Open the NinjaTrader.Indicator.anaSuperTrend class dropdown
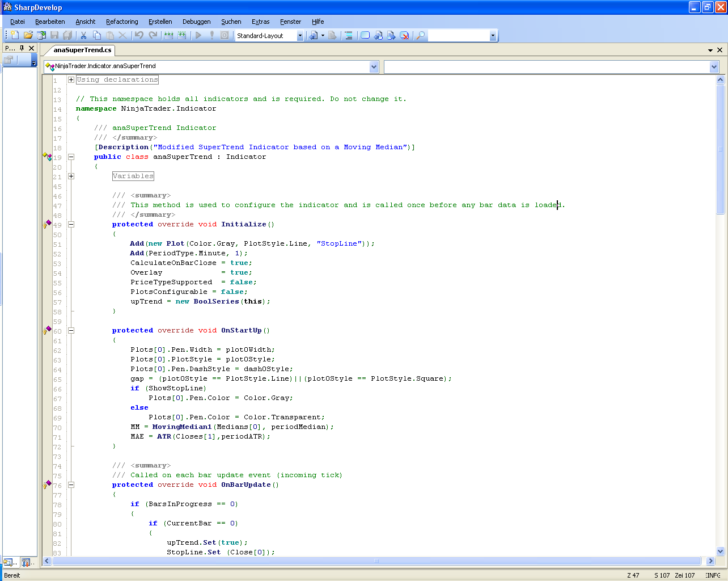The height and width of the screenshot is (581, 728). 374,67
